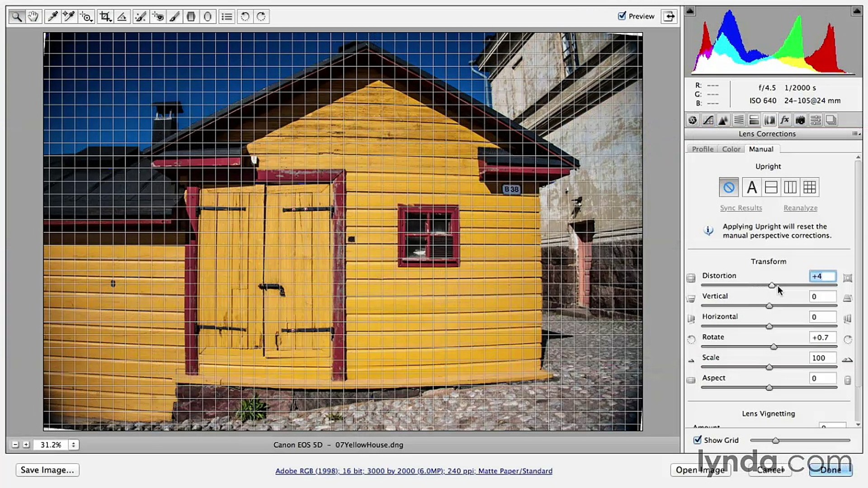
Task: Select the Graduated Filter tool
Action: [191, 17]
